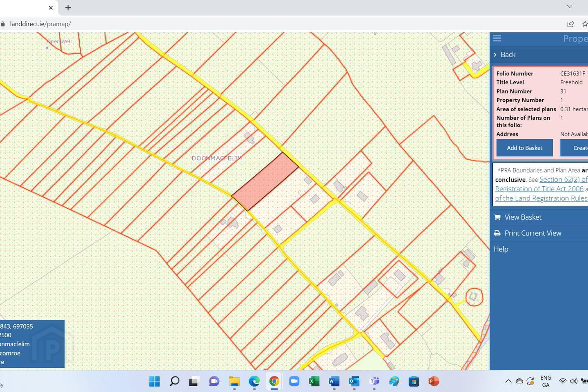Expand the tab search dropdown
Image resolution: width=588 pixels, height=392 pixels.
570,7
